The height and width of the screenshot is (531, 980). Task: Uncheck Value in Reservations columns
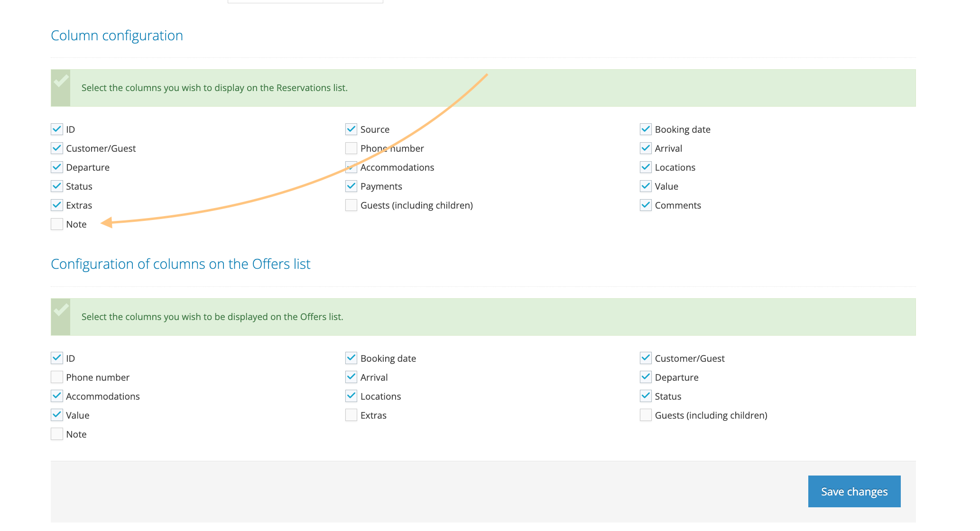point(646,186)
